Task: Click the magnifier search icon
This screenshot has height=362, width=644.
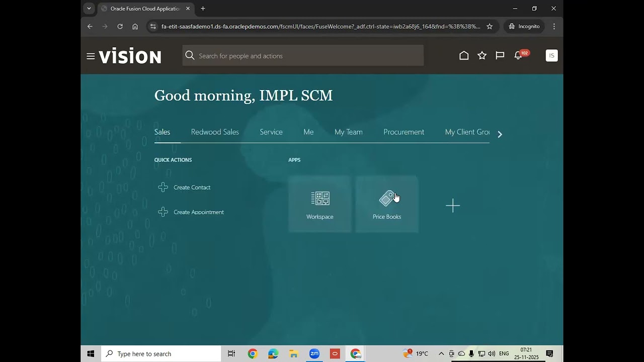Action: [x=190, y=56]
